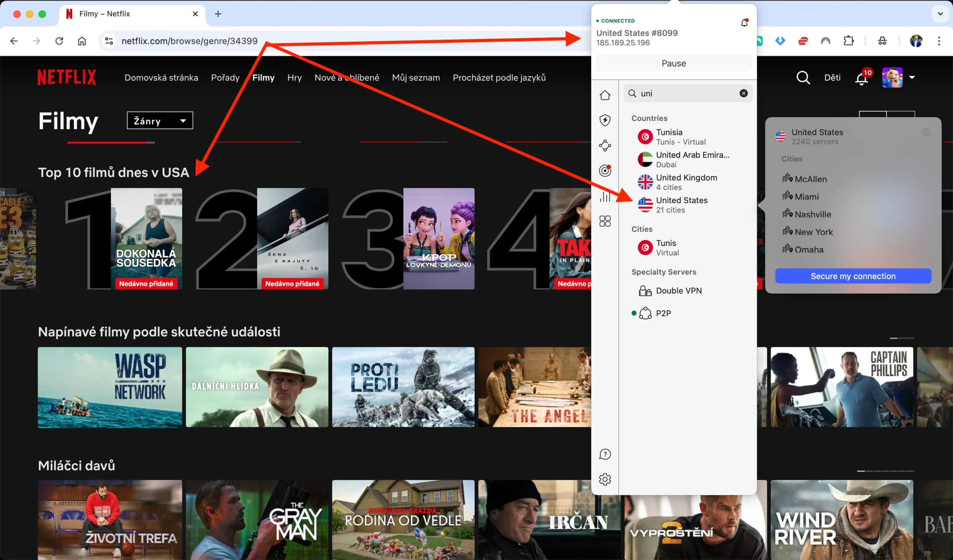Open the notifications bell in NordVPN panel

point(744,22)
